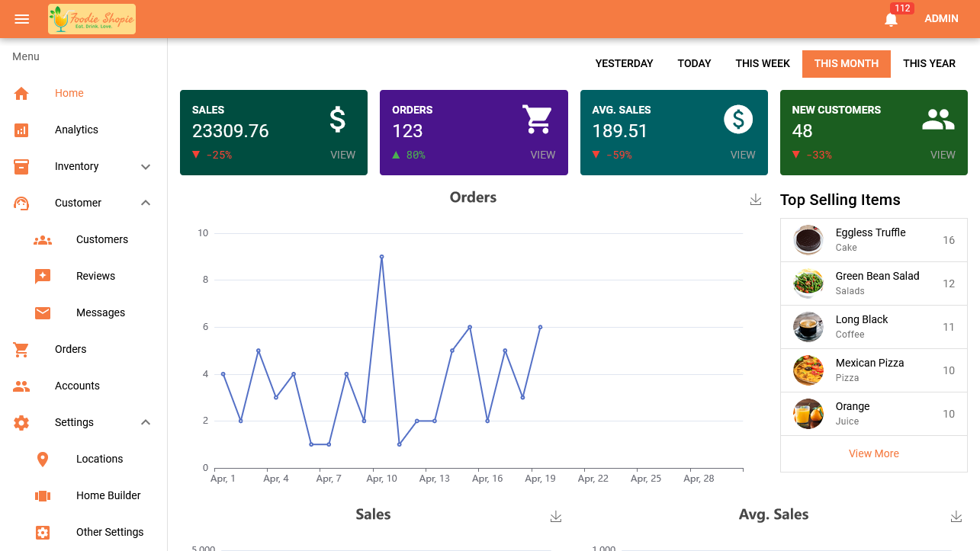Image resolution: width=980 pixels, height=551 pixels.
Task: Click the Home house icon
Action: (x=21, y=93)
